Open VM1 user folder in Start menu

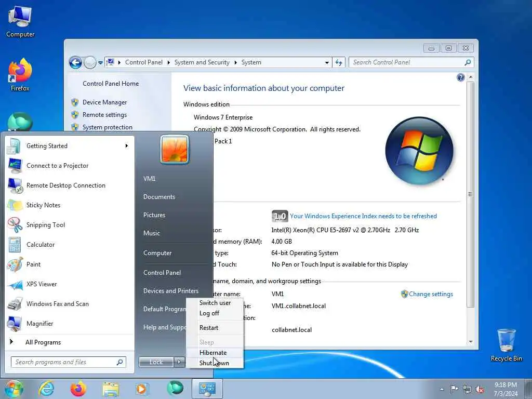(149, 179)
